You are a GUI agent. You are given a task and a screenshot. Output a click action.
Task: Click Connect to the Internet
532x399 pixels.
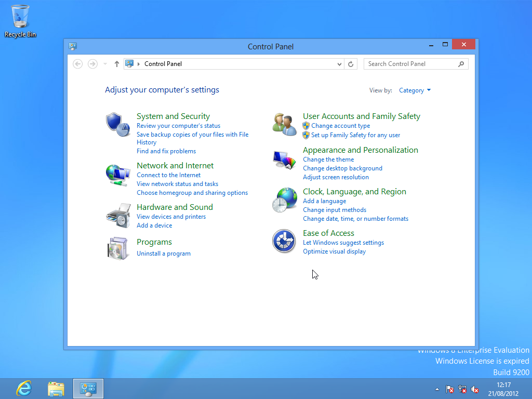[x=169, y=175]
